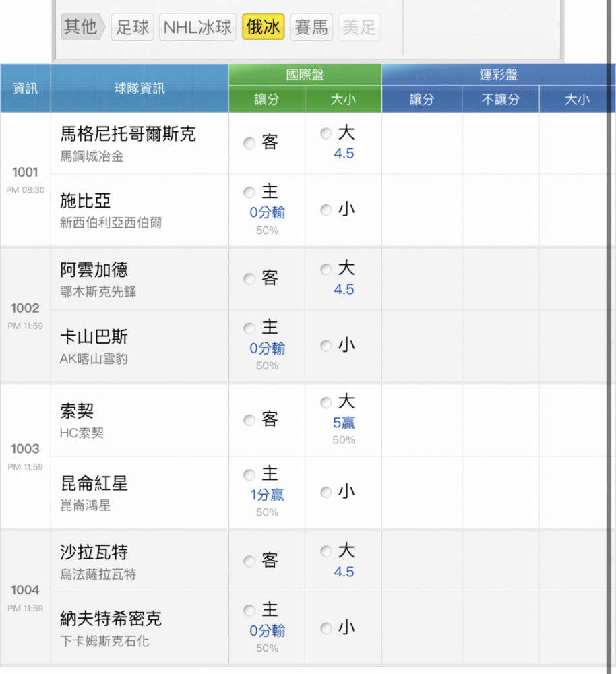The height and width of the screenshot is (674, 616).
Task: Select 客 radio for match 1002
Action: coord(249,279)
